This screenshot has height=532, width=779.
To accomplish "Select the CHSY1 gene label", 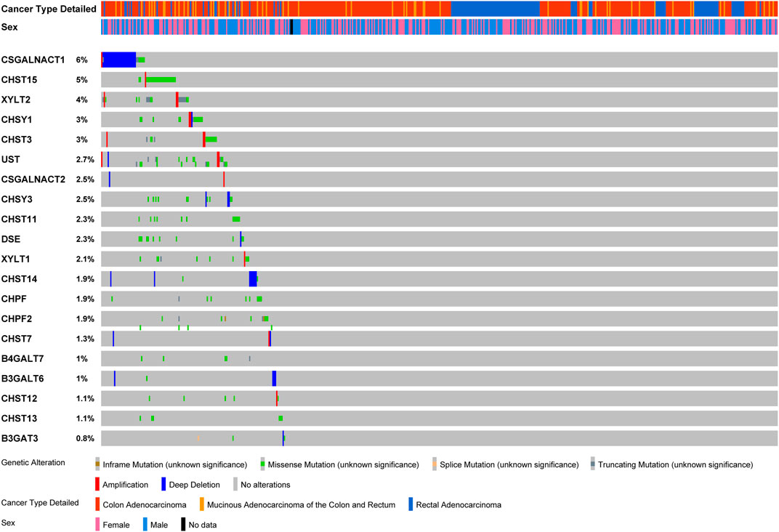I will coord(17,119).
